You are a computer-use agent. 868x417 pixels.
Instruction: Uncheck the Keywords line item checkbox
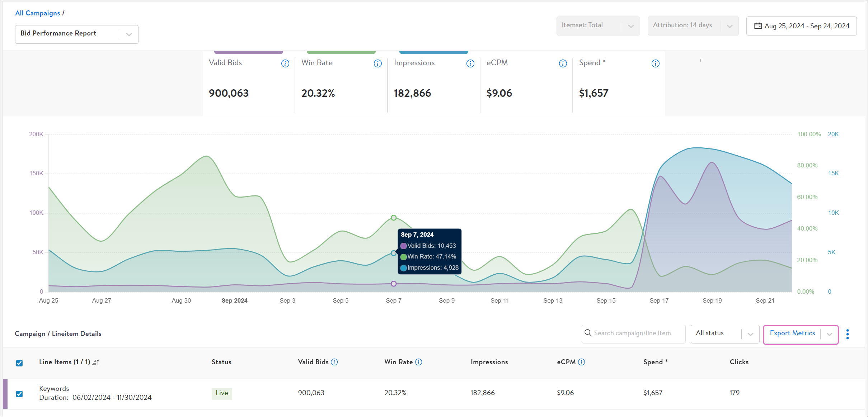tap(19, 394)
